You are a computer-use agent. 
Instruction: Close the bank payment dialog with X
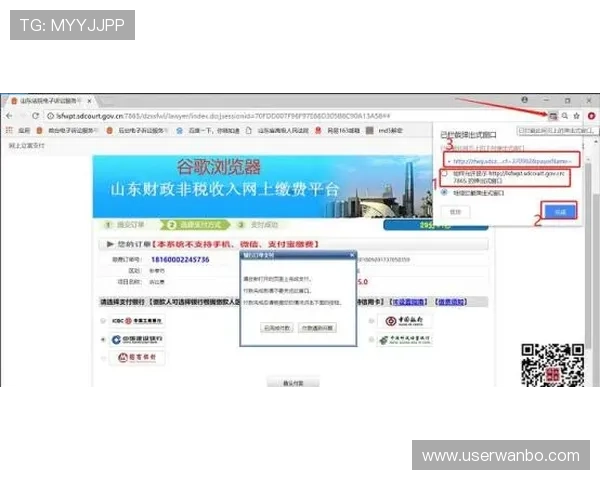click(x=352, y=255)
